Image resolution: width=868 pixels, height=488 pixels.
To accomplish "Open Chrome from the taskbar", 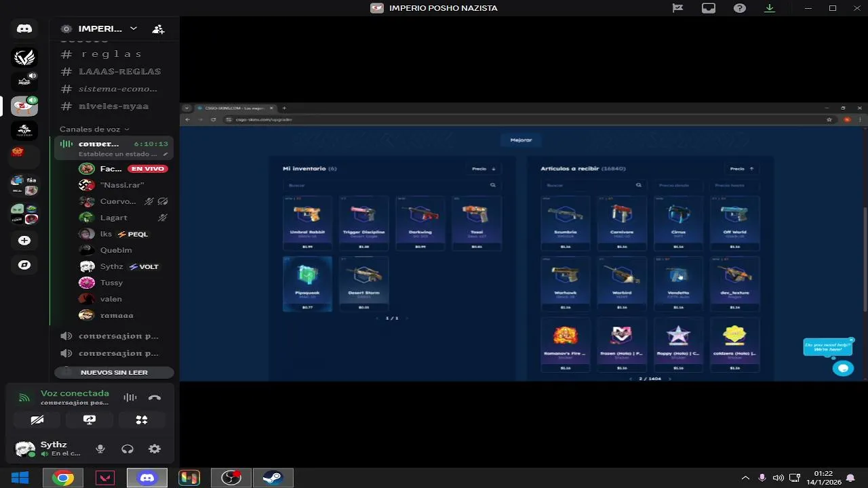I will (x=62, y=478).
